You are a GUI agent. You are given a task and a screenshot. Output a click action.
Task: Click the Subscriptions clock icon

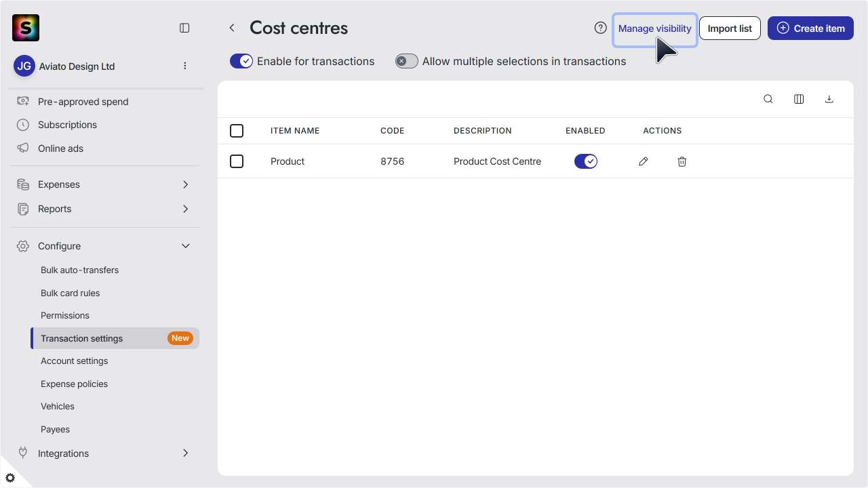(23, 125)
